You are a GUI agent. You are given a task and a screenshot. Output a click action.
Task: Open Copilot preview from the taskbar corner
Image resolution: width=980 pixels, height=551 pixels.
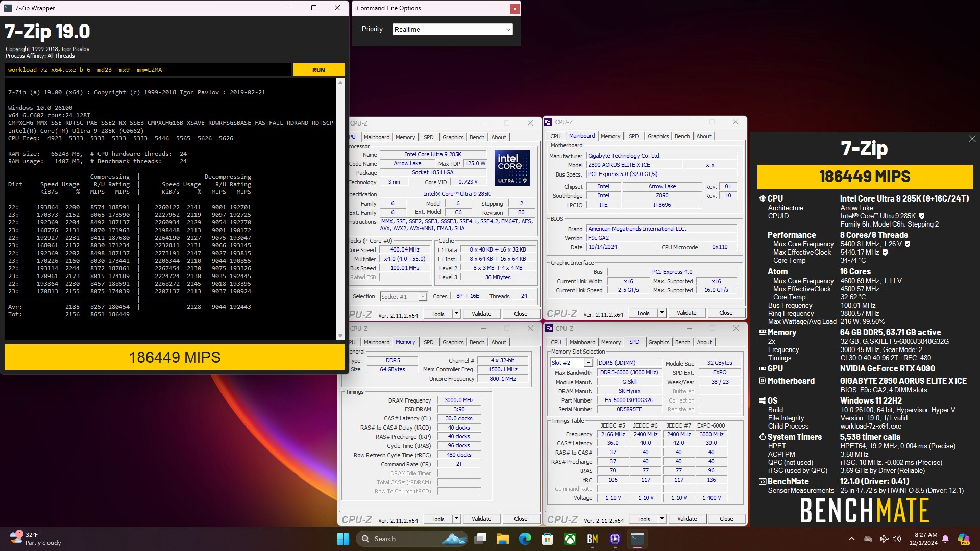[x=963, y=539]
